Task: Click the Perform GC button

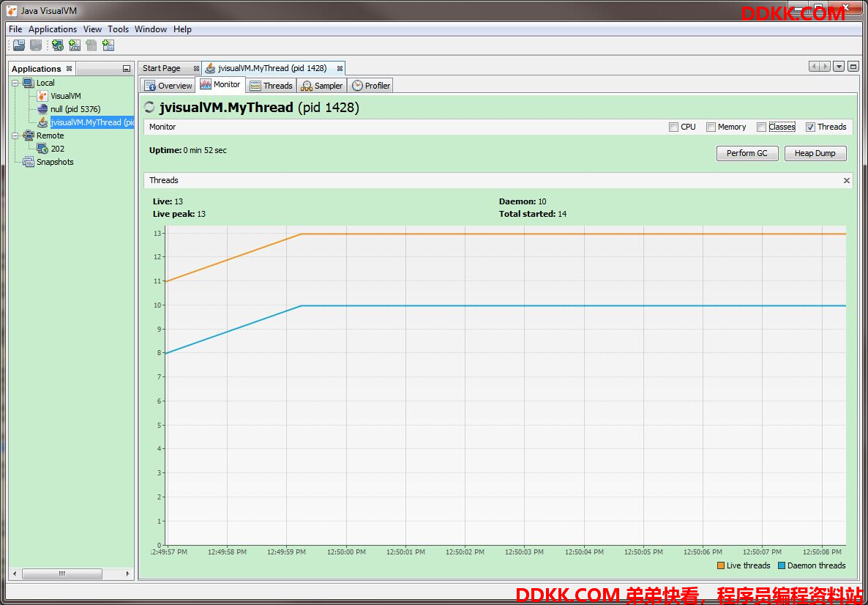Action: point(747,154)
